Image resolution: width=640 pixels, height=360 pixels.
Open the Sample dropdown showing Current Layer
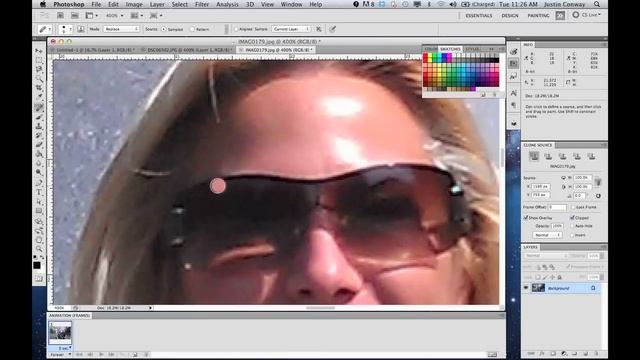tap(291, 29)
